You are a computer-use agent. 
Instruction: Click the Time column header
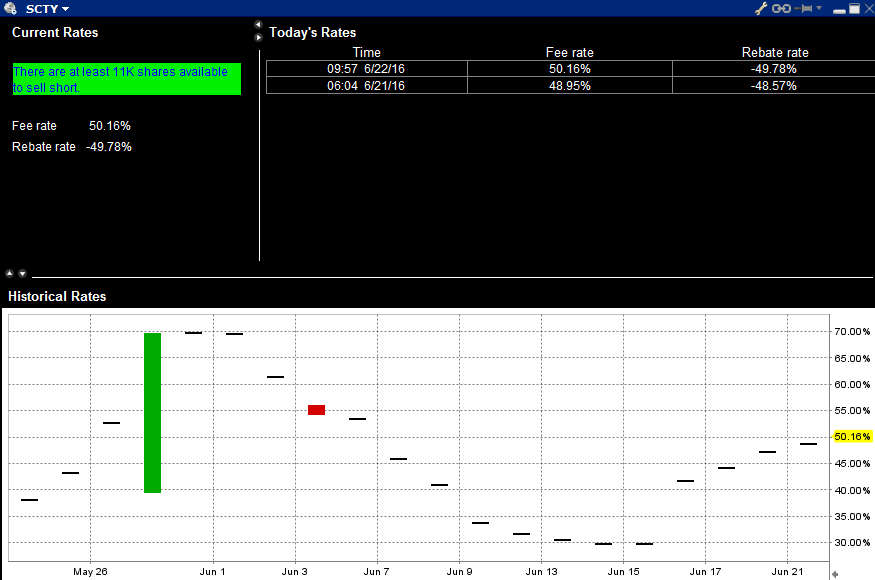click(367, 52)
